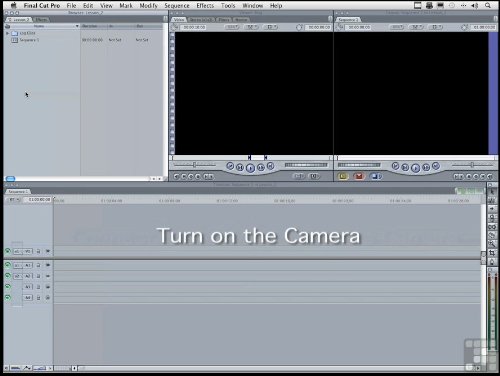The height and width of the screenshot is (376, 500).
Task: Open the Modify menu
Action: click(x=148, y=5)
